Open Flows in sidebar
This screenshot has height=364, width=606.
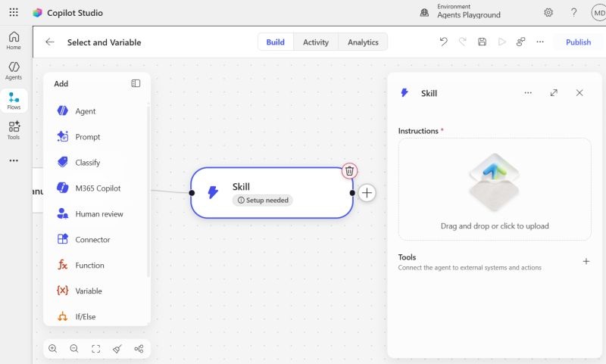click(14, 101)
